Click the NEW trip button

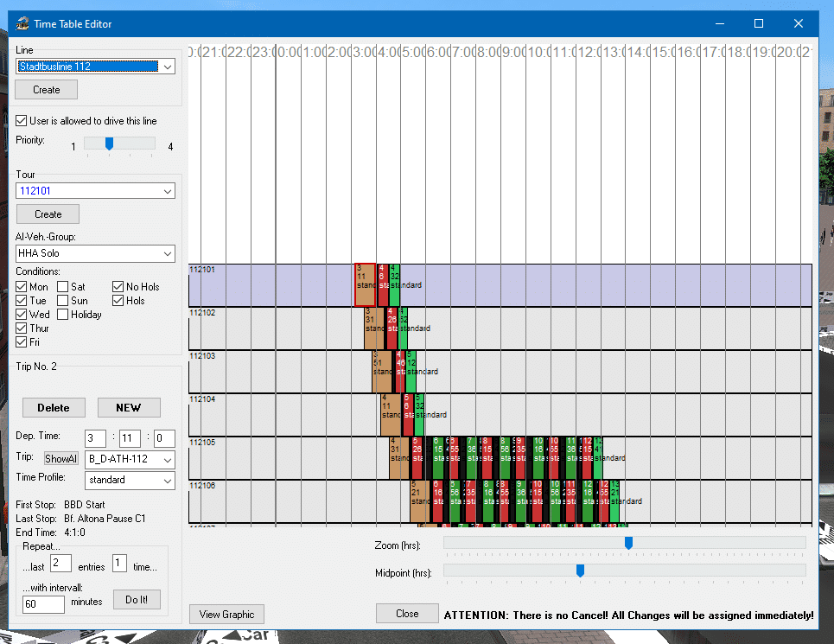tap(128, 408)
